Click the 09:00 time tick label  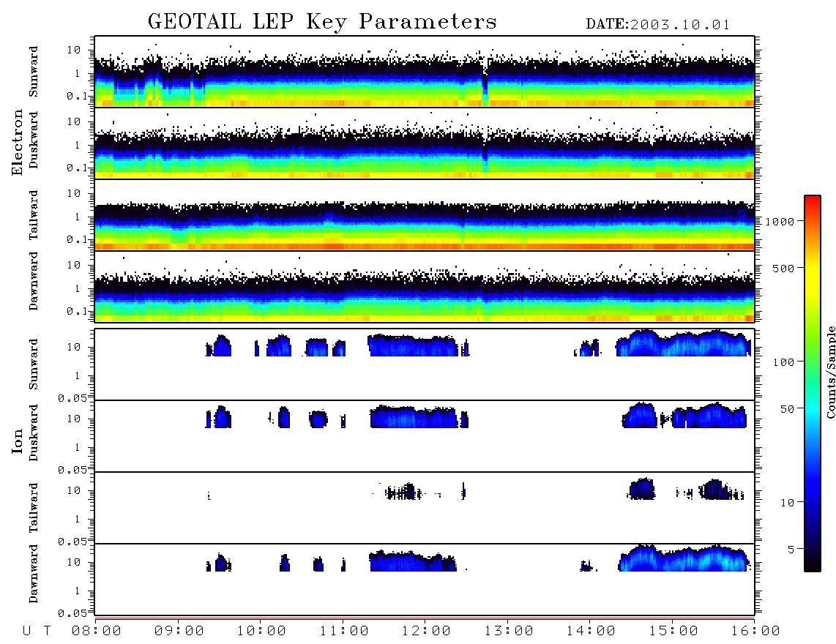point(179,632)
